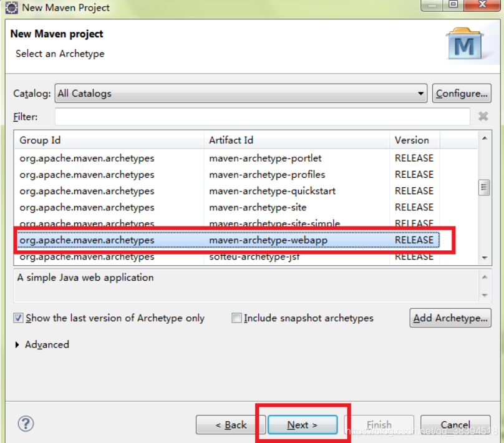Open the help question mark icon
The width and height of the screenshot is (504, 443).
point(26,424)
